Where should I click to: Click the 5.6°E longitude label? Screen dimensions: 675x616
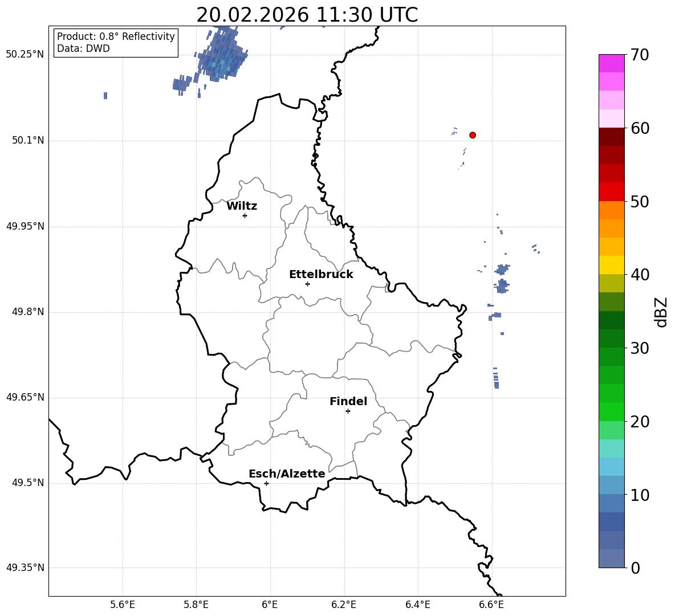[123, 605]
